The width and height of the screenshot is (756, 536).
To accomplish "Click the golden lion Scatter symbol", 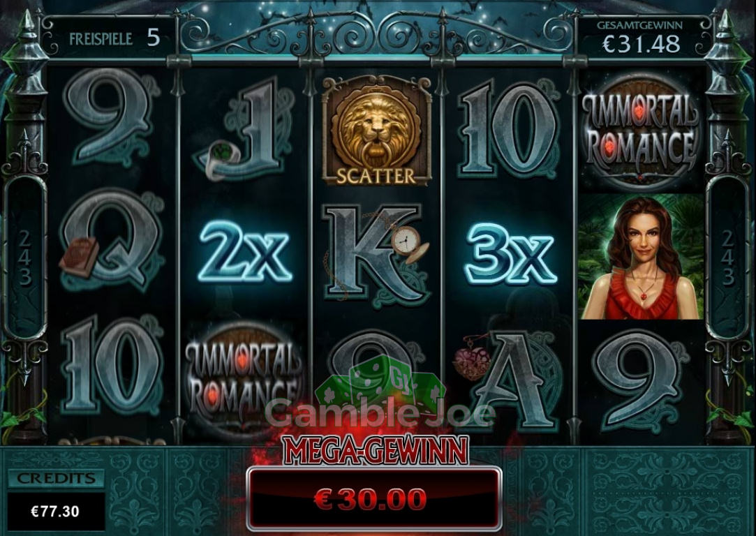I will [376, 130].
